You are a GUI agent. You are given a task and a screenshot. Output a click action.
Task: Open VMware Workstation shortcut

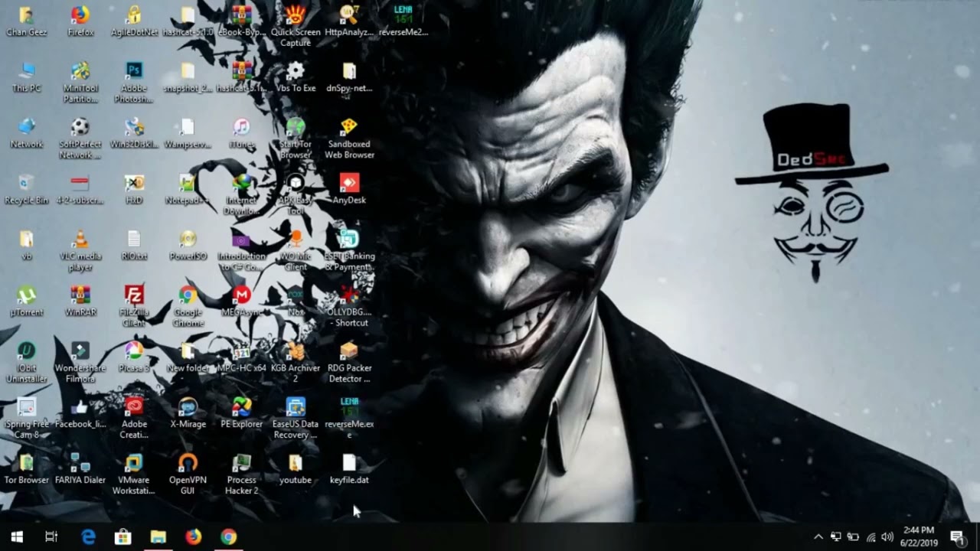pos(134,474)
